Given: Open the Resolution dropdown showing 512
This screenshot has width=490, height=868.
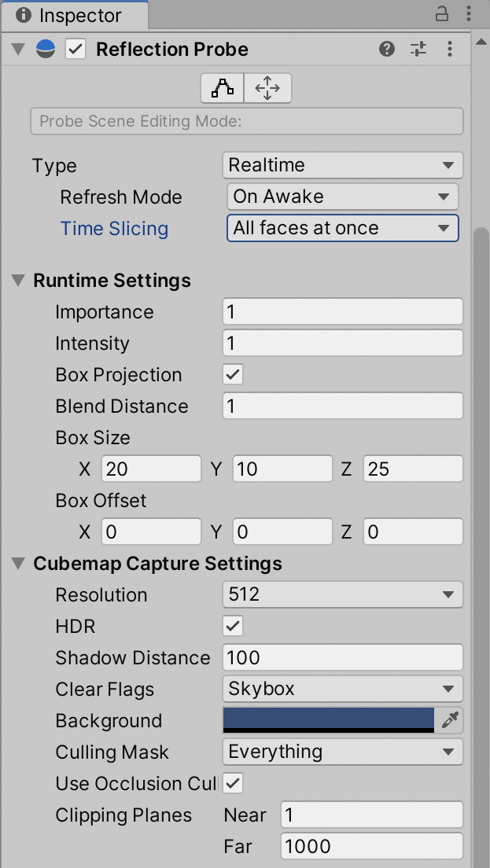Looking at the screenshot, I should [x=342, y=594].
